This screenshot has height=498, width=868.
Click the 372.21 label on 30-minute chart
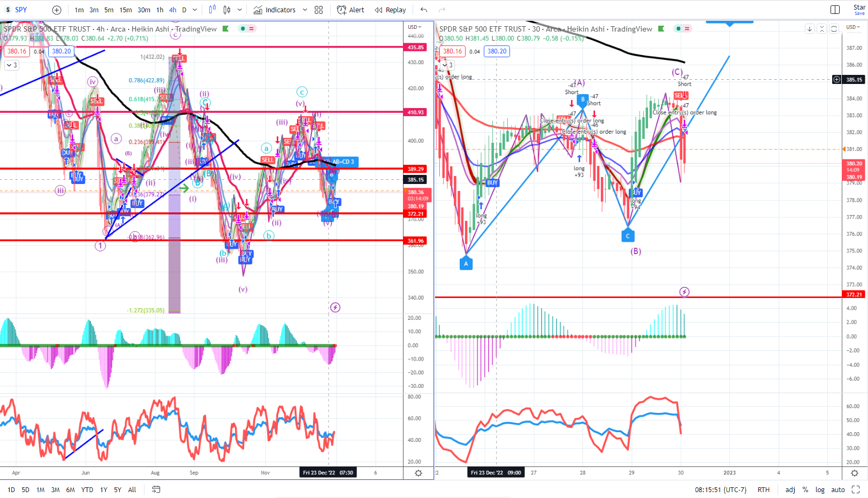pyautogui.click(x=854, y=295)
